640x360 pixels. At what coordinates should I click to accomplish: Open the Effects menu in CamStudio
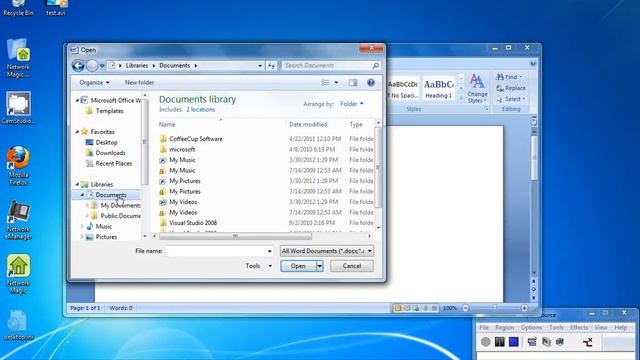coord(579,327)
